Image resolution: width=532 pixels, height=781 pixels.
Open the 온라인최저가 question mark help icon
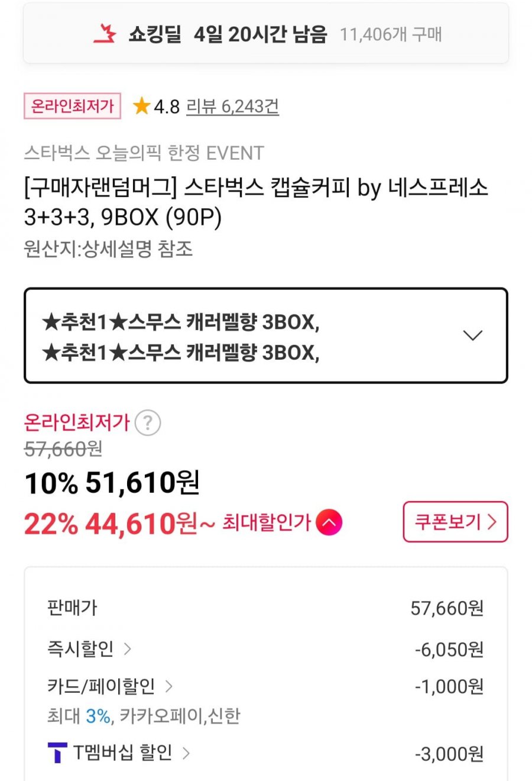click(x=147, y=423)
